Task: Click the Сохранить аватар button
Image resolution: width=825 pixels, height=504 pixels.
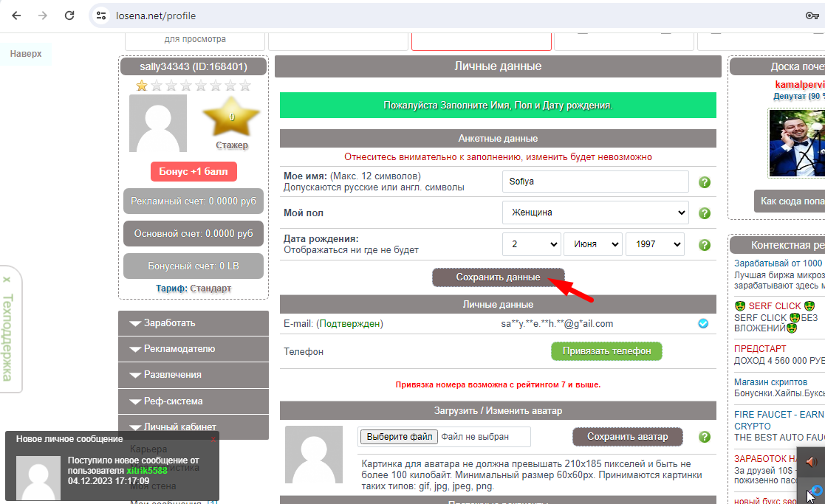Action: point(628,437)
